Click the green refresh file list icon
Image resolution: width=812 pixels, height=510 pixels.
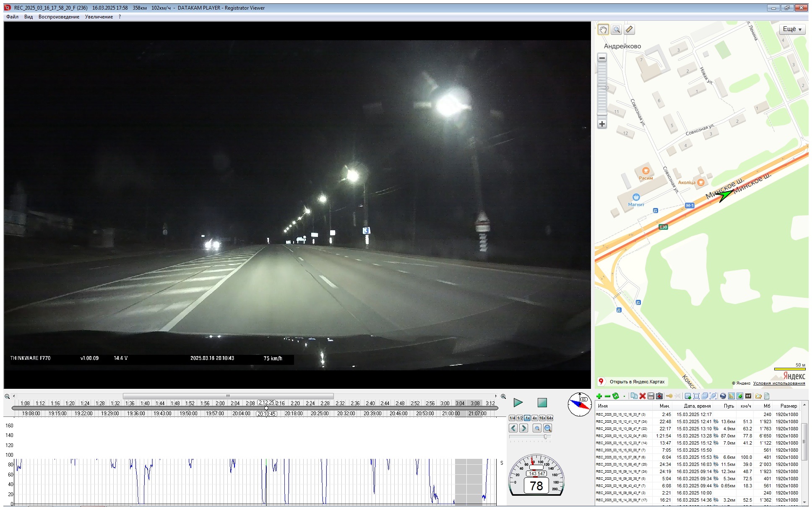pyautogui.click(x=616, y=396)
